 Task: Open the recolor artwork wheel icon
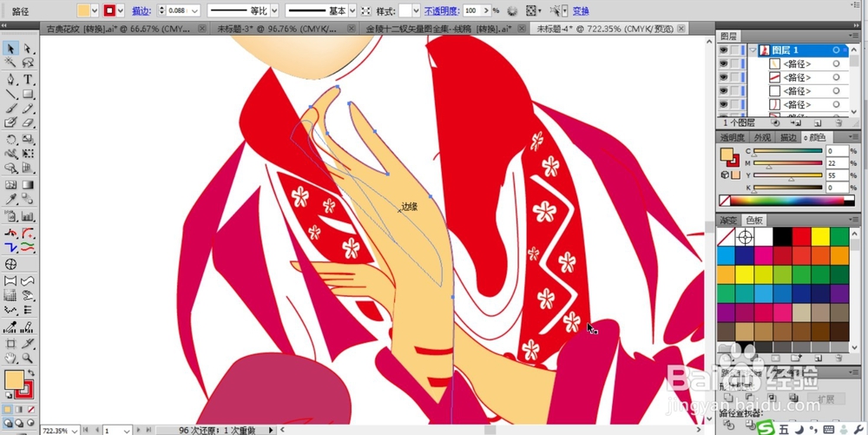[x=512, y=10]
